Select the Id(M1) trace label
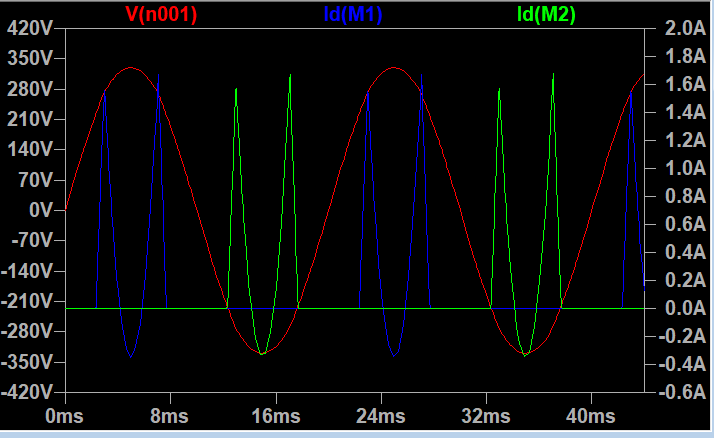The height and width of the screenshot is (438, 714). pyautogui.click(x=353, y=14)
